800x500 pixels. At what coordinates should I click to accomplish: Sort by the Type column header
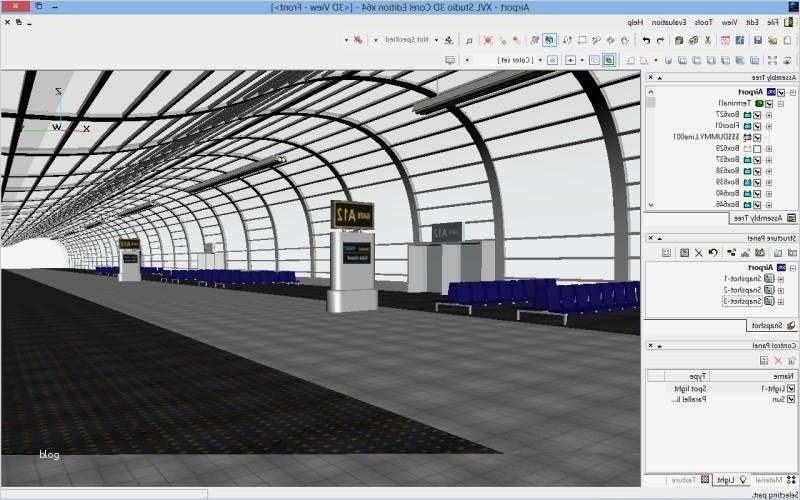click(x=687, y=376)
